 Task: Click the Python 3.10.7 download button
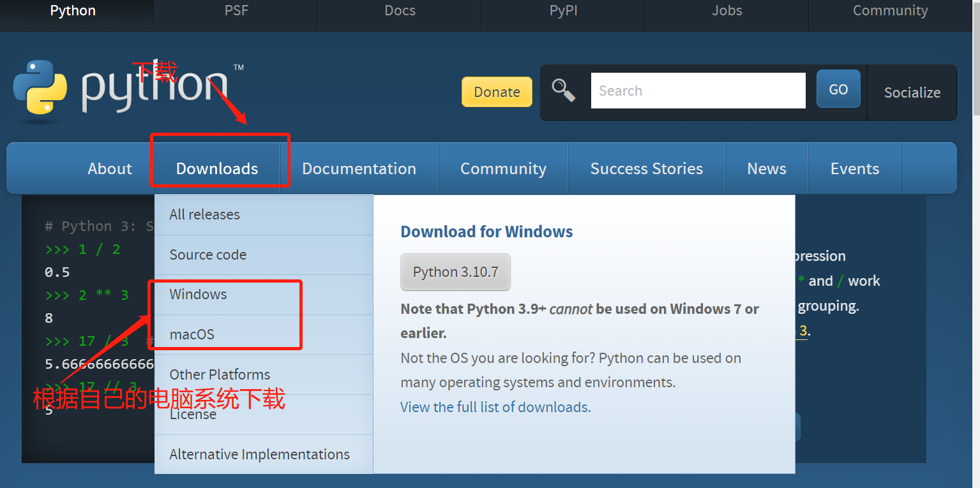click(x=455, y=272)
